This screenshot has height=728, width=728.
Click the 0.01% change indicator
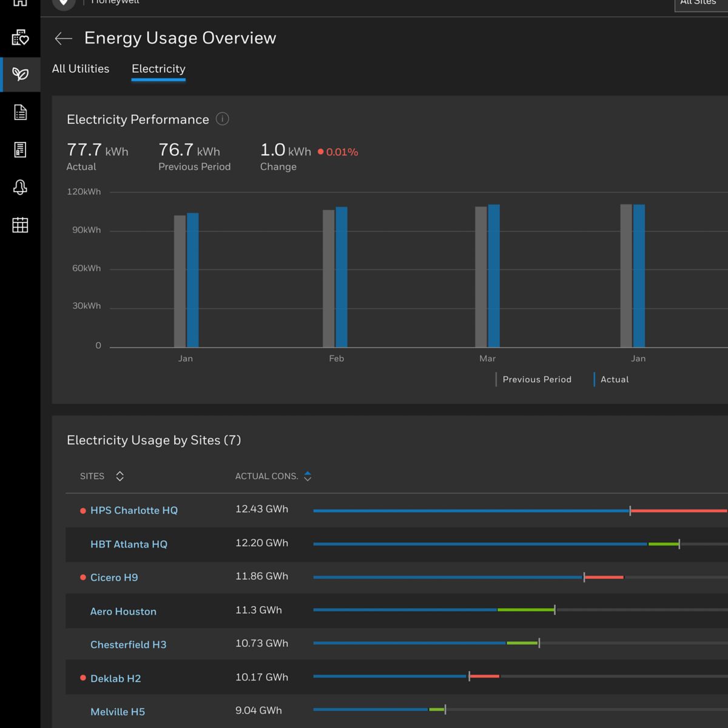point(338,152)
